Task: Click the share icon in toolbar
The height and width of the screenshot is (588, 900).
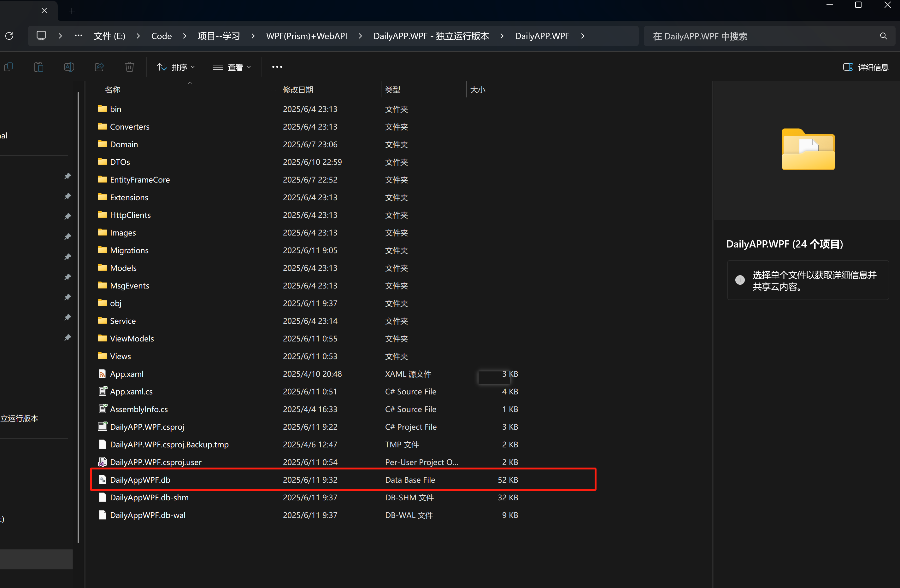Action: (x=99, y=67)
